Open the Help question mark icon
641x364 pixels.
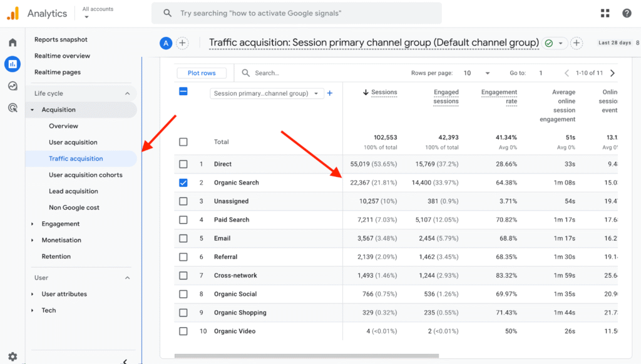627,13
